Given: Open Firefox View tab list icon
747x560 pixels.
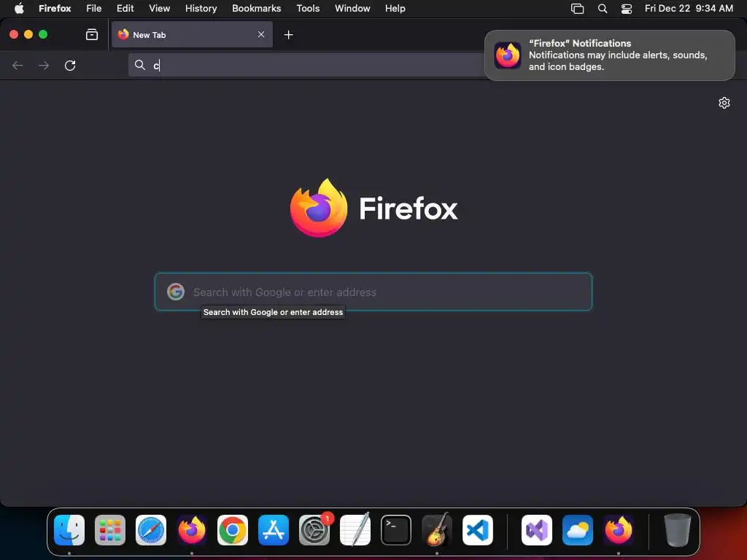Looking at the screenshot, I should coord(91,34).
